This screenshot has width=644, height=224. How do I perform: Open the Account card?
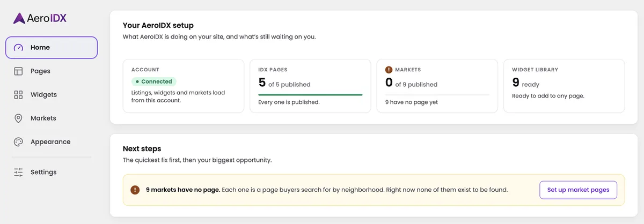(x=184, y=86)
